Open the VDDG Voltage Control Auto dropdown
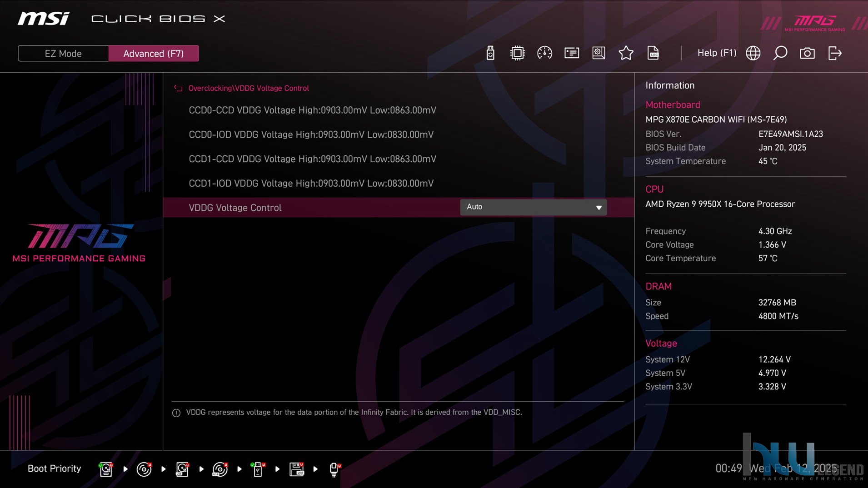Viewport: 868px width, 488px height. (533, 207)
